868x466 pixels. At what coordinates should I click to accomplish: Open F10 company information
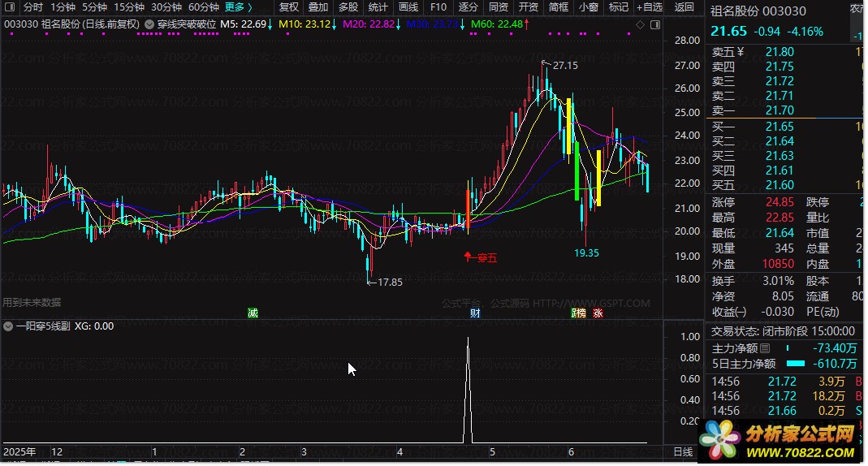[438, 7]
